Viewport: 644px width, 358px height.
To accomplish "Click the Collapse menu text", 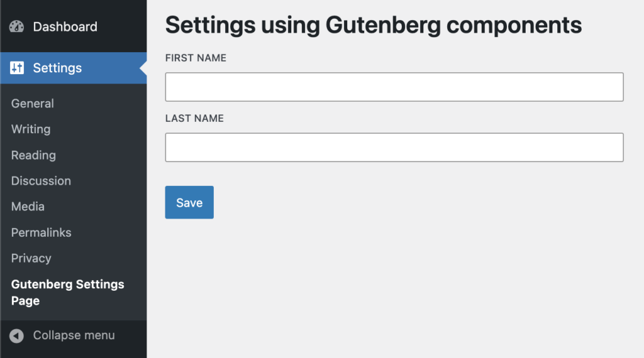I will (74, 335).
